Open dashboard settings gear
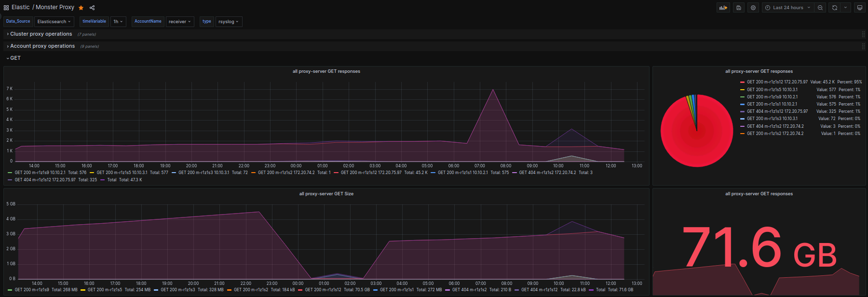Image resolution: width=868 pixels, height=297 pixels. pos(753,8)
